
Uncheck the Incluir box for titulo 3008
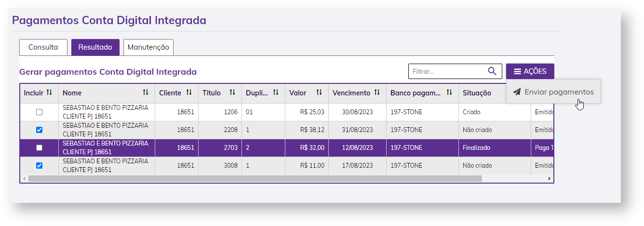[40, 165]
